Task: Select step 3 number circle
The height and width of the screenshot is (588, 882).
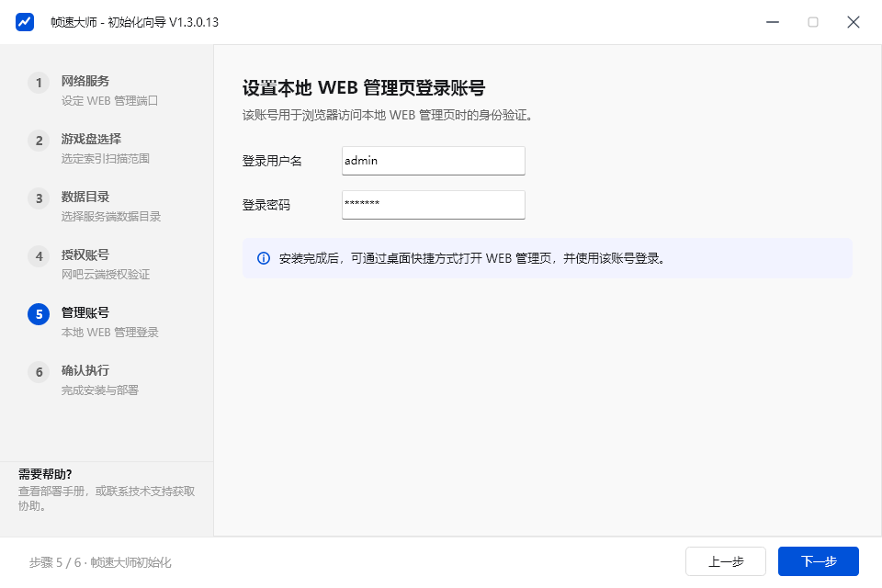Action: pyautogui.click(x=39, y=198)
